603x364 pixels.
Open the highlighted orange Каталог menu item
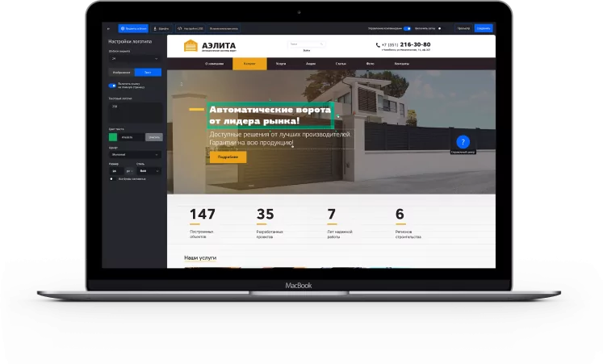click(249, 64)
